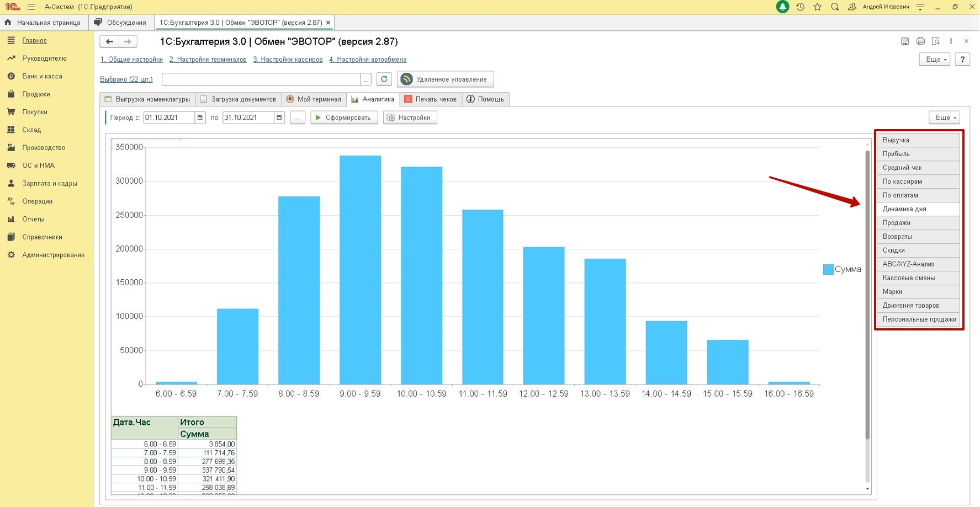Open Начальная страница home tab
The image size is (980, 507).
click(43, 23)
